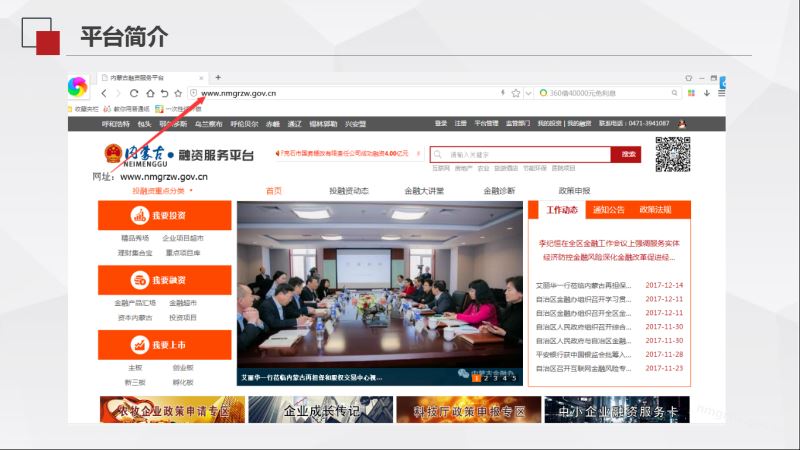
Task: Click the 我要上市 orange icon button
Action: [159, 345]
